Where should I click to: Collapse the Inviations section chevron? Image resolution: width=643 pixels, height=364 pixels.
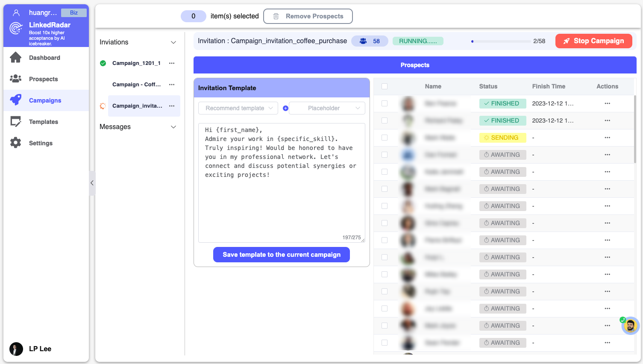tap(173, 42)
